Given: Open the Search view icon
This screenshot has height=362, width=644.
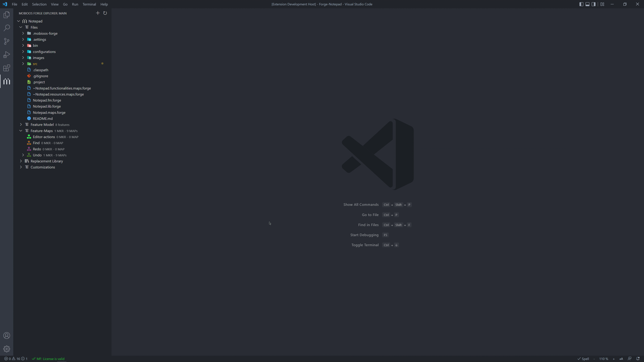Looking at the screenshot, I should 7,28.
